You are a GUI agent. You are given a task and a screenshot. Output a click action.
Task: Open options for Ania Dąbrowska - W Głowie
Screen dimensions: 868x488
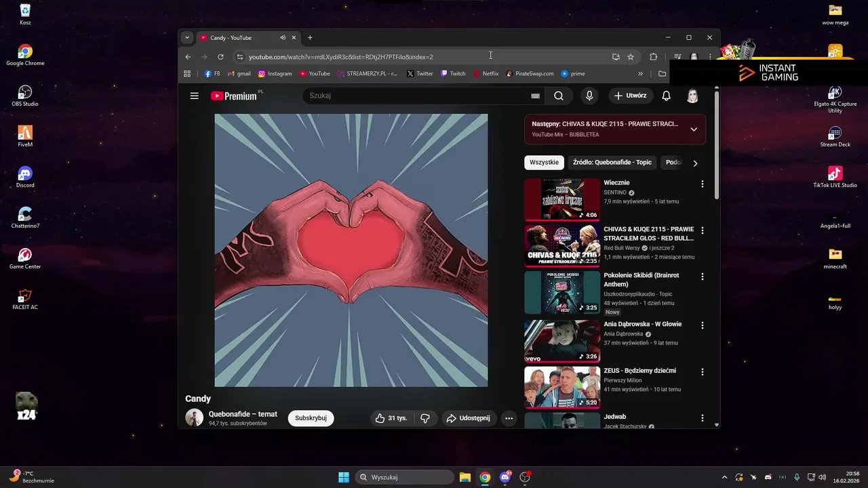point(702,325)
